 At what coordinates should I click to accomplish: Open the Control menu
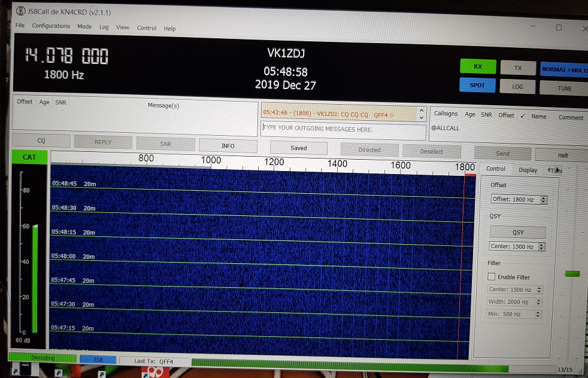[x=147, y=28]
